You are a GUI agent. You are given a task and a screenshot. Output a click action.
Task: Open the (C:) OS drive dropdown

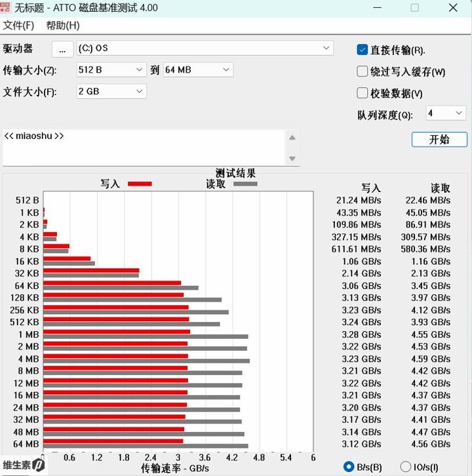205,48
